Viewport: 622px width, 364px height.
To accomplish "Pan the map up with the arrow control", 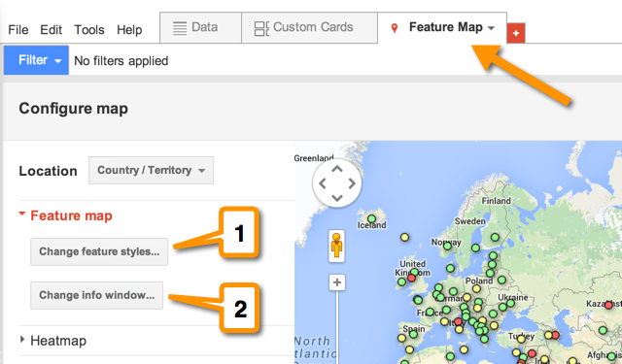I will pos(337,169).
